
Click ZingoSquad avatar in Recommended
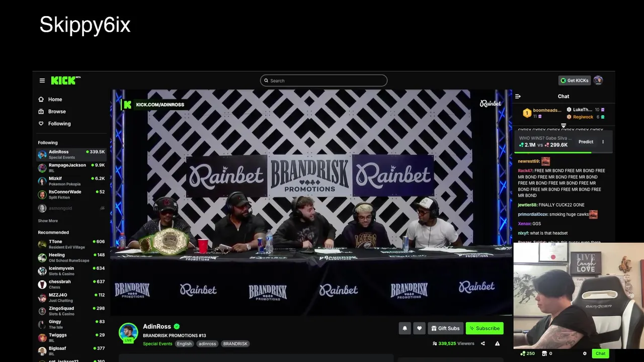coord(42,311)
